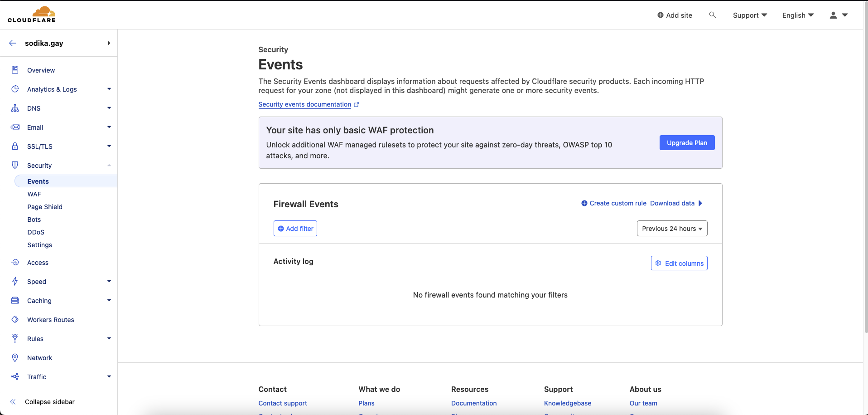This screenshot has width=868, height=415.
Task: Open Contact support footer link
Action: 283,403
